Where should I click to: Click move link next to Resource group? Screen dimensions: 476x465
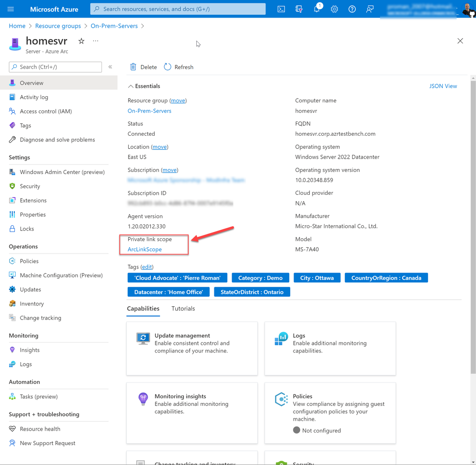coord(178,101)
